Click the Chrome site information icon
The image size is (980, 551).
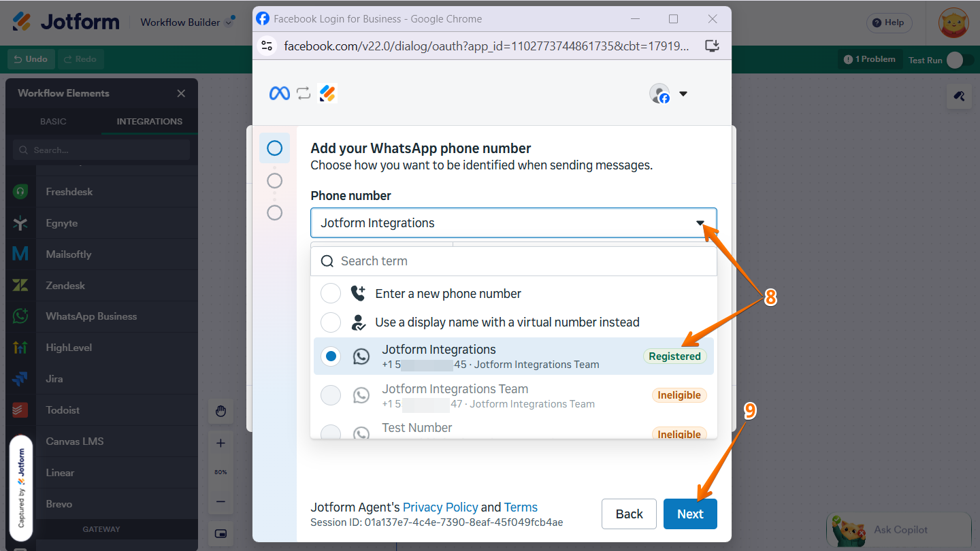267,46
